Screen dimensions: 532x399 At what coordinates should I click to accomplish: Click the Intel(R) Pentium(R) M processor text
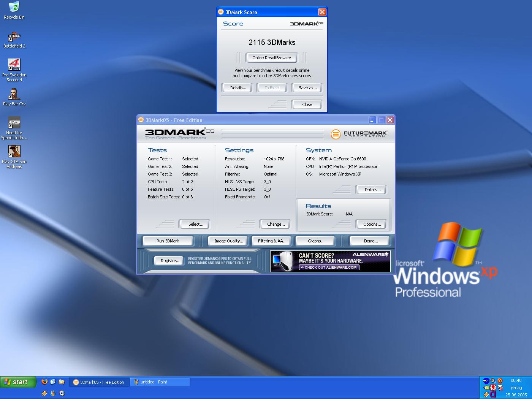pyautogui.click(x=348, y=166)
